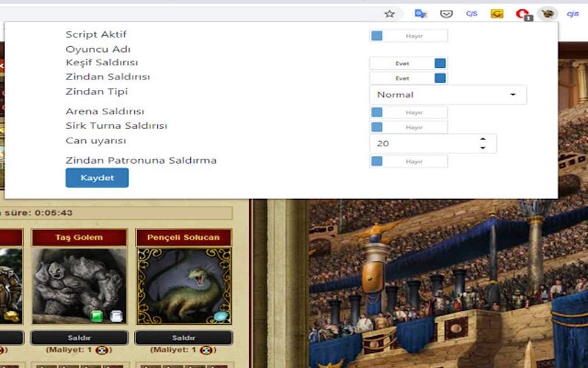Screen dimensions: 588x368
Task: Open the red extension with badge 1
Action: [524, 14]
